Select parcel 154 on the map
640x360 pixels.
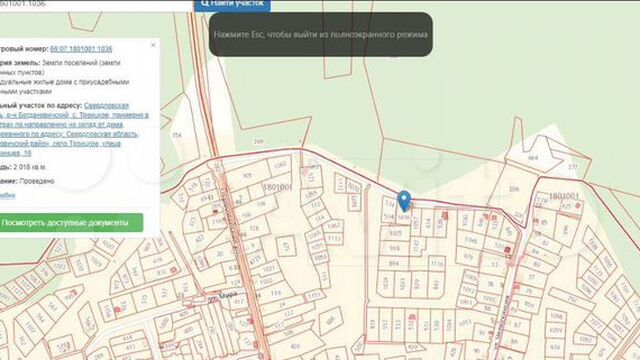[x=177, y=135]
